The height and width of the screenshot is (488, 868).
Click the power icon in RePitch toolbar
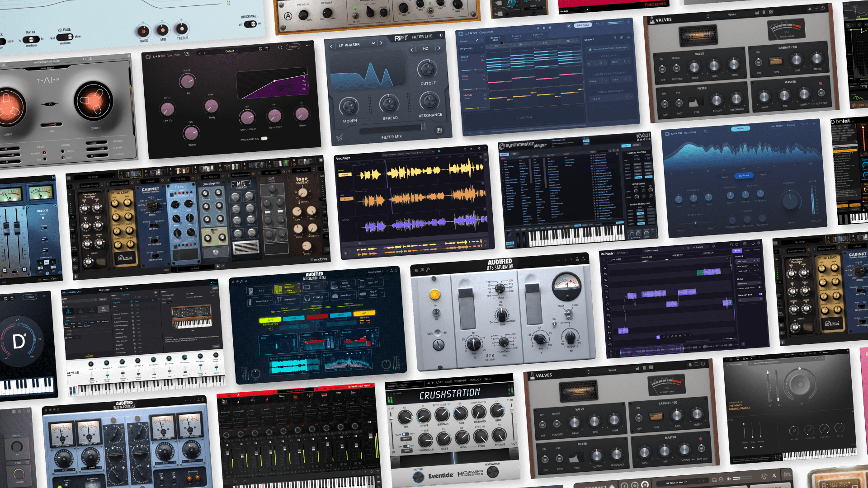pos(753,244)
